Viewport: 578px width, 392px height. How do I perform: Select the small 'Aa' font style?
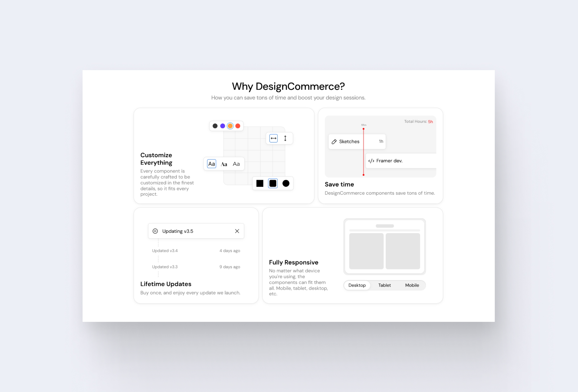[236, 164]
